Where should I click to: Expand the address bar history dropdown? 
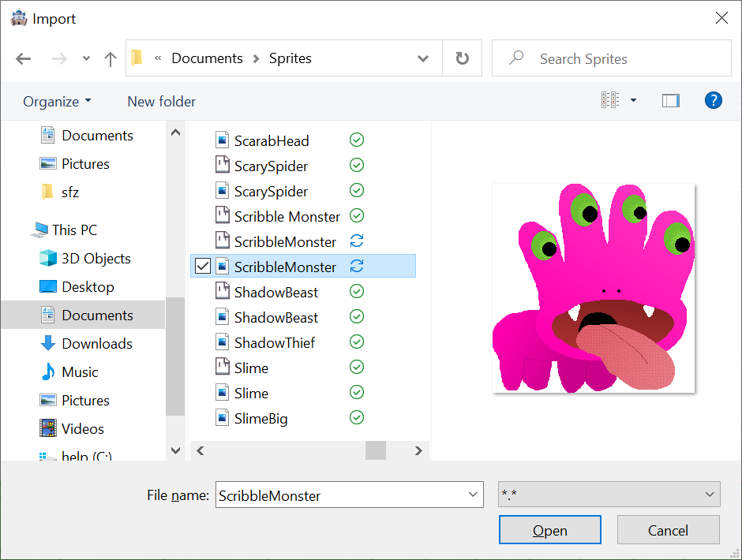pos(423,58)
